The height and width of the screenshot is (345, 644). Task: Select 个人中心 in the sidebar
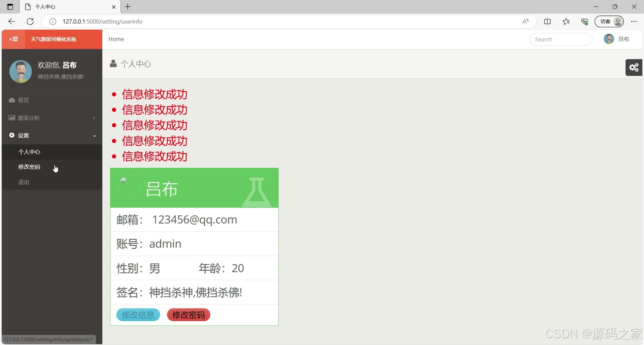[29, 152]
